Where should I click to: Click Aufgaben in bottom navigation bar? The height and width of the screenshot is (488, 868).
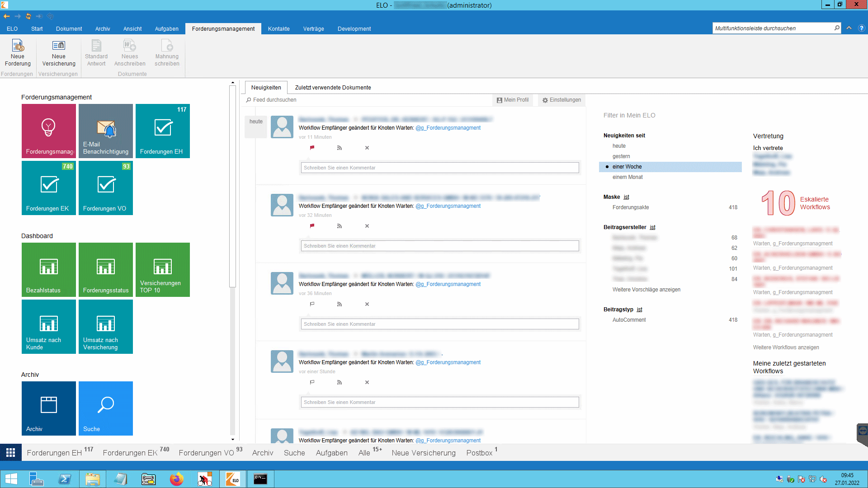point(332,453)
